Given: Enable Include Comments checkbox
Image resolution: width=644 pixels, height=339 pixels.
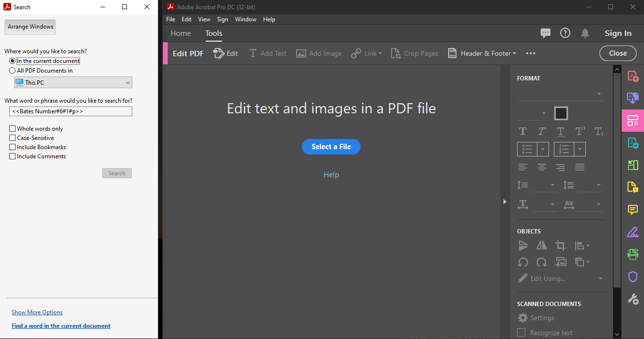Looking at the screenshot, I should point(13,156).
